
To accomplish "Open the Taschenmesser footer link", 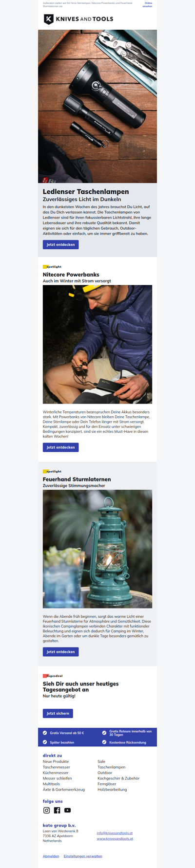I will (57, 767).
